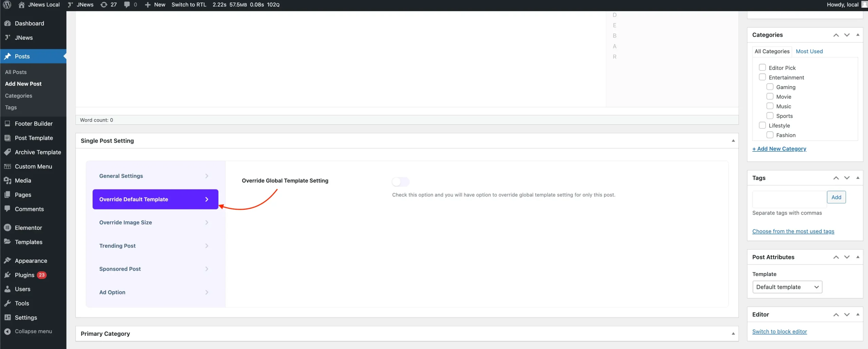Open the Media library in the sidebar

(23, 181)
